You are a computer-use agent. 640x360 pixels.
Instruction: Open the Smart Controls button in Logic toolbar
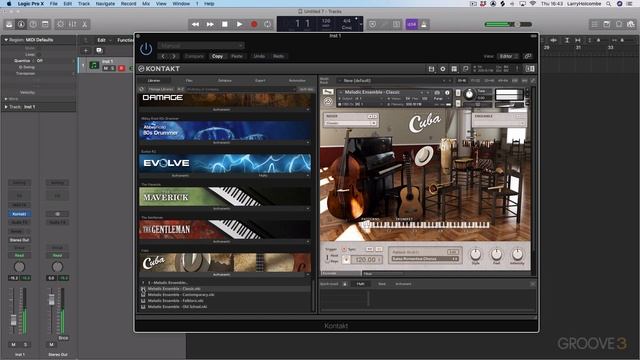click(x=60, y=24)
